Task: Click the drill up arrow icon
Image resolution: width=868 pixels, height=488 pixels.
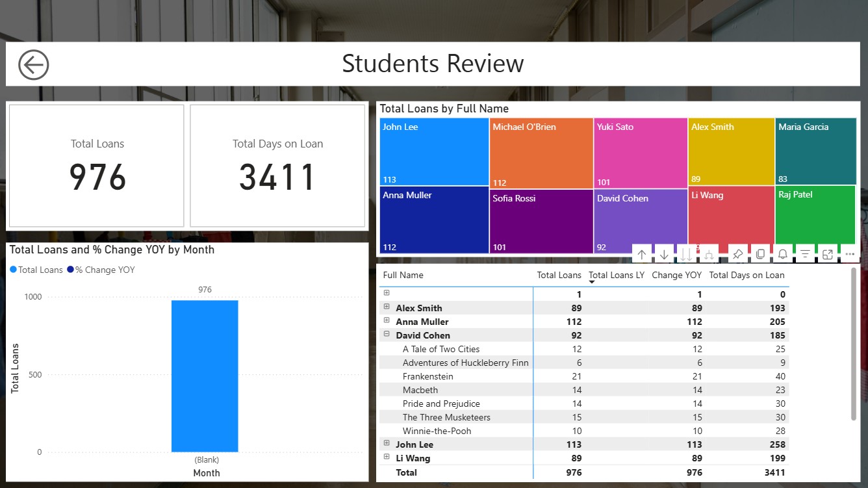Action: [642, 255]
